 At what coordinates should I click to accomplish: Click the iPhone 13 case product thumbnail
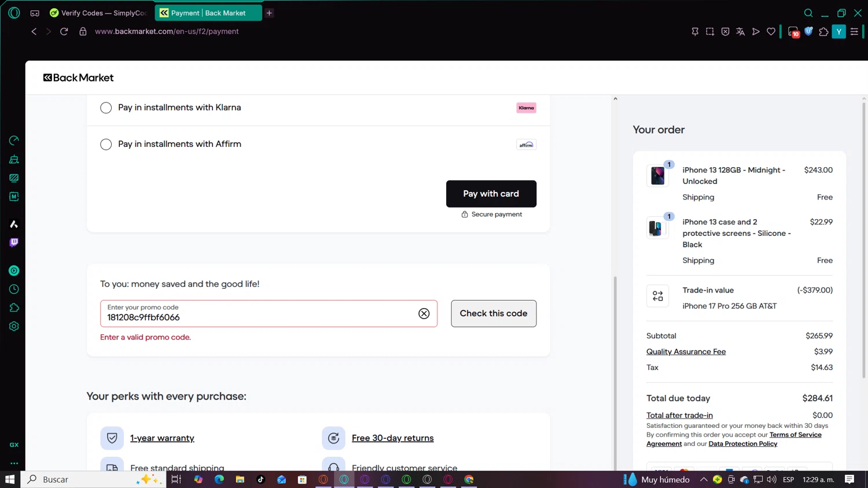tap(658, 227)
